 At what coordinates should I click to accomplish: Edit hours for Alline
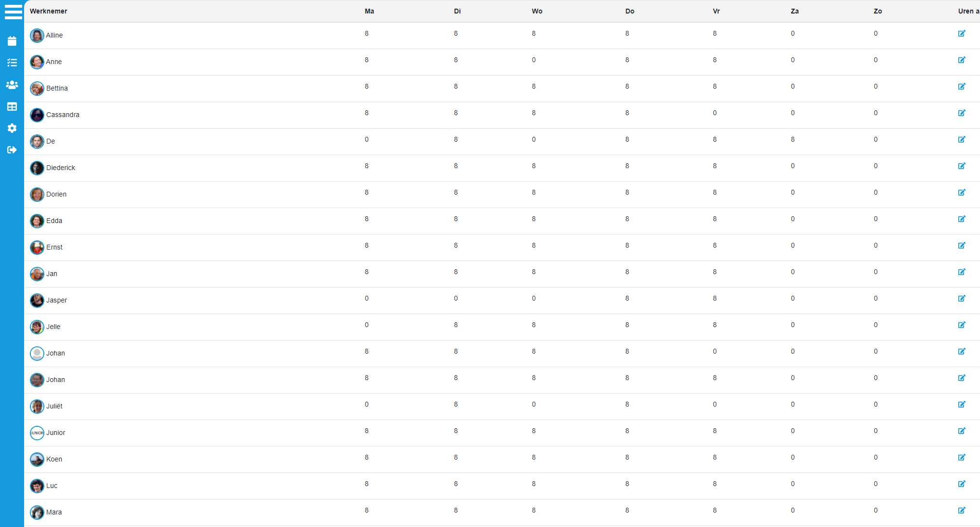[x=962, y=34]
